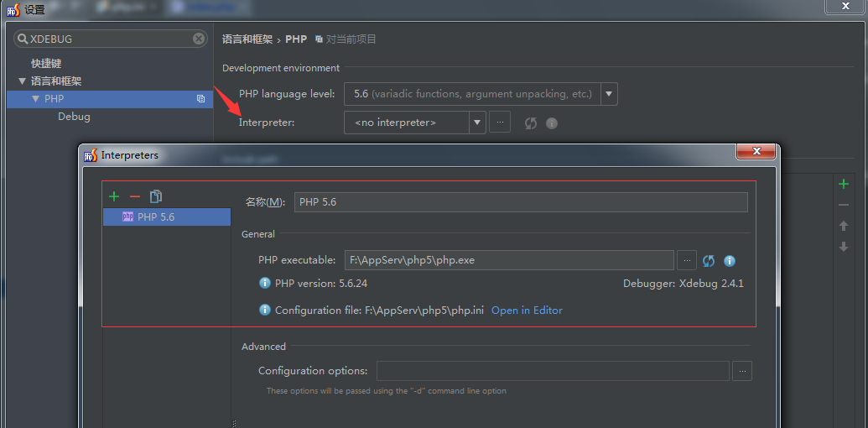Open the Interpreter dropdown list
Screen dimensions: 868x428
(x=477, y=123)
